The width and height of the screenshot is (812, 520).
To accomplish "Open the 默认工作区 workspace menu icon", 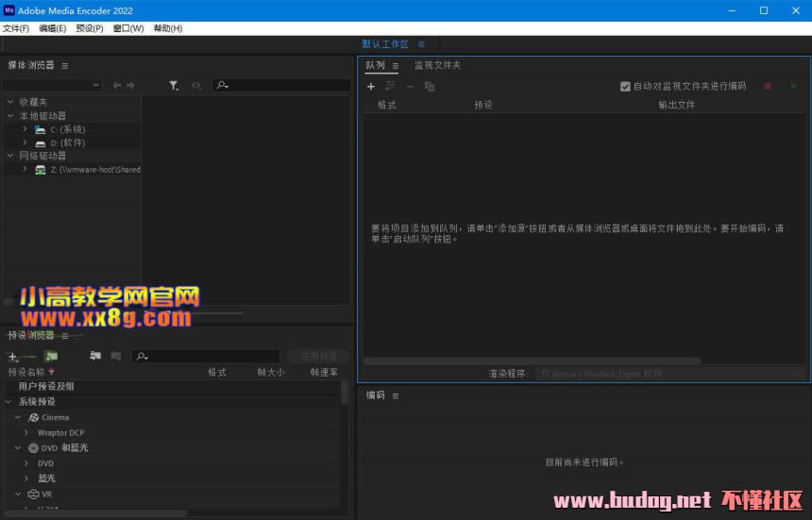I will pos(421,44).
